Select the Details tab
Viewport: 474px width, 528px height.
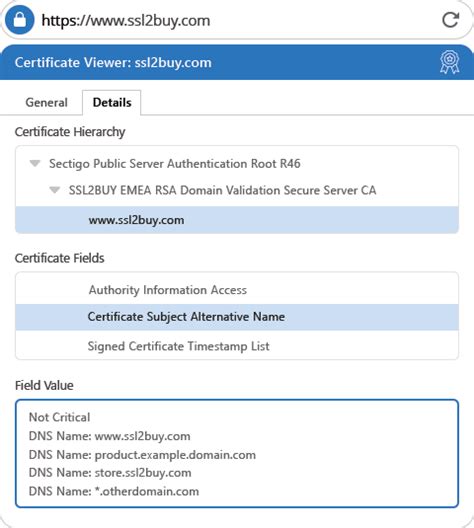[112, 102]
